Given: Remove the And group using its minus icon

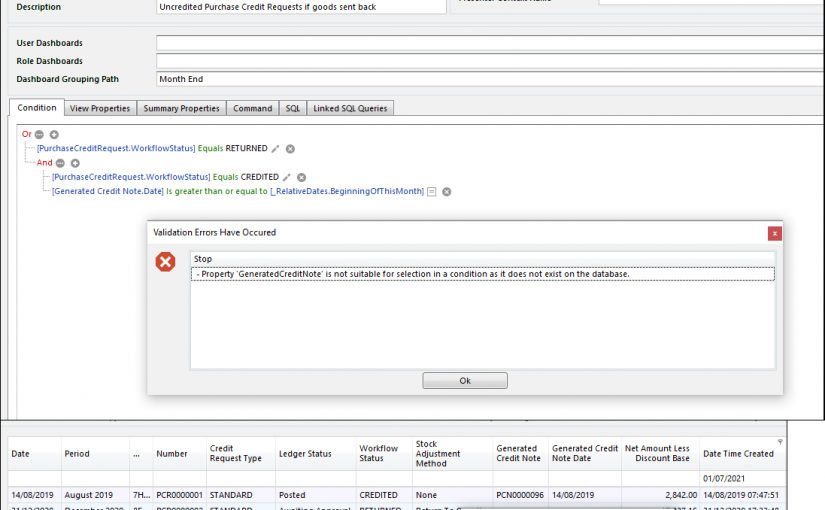Looking at the screenshot, I should pyautogui.click(x=60, y=163).
